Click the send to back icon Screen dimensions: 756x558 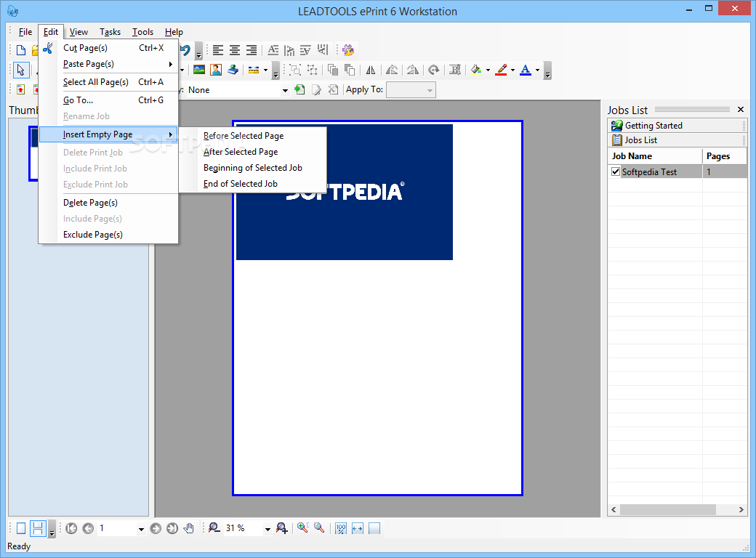pyautogui.click(x=350, y=70)
